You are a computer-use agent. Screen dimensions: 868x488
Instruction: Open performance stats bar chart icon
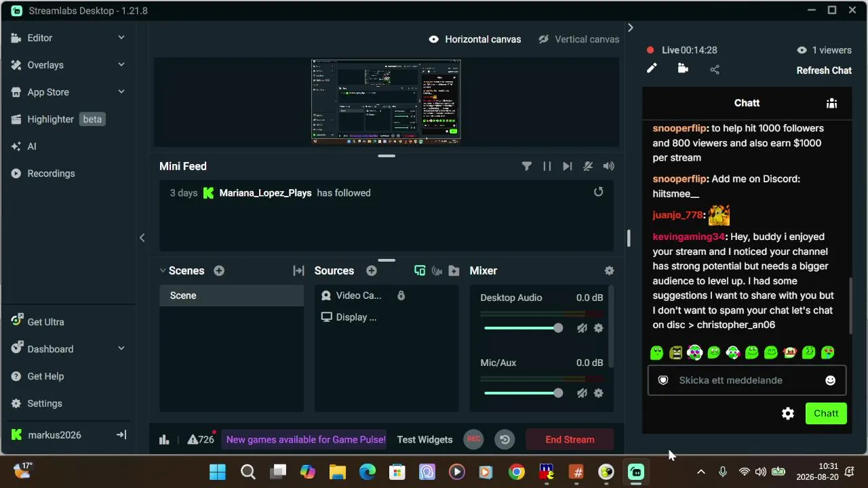tap(164, 439)
